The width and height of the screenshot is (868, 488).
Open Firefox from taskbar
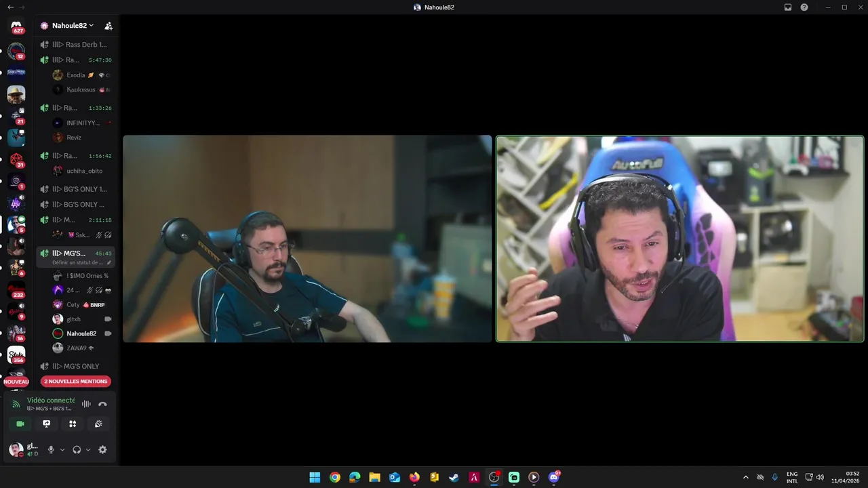(x=414, y=477)
